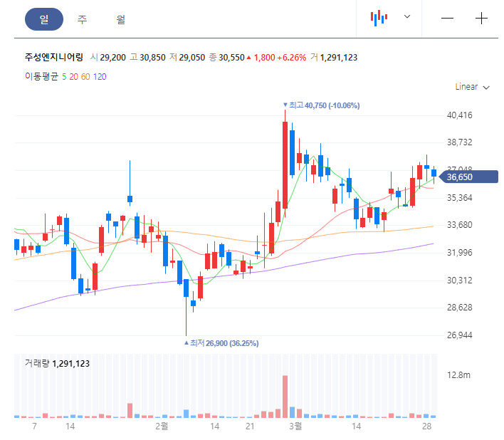Open the Linear scale dropdown
504x440 pixels.
point(472,87)
